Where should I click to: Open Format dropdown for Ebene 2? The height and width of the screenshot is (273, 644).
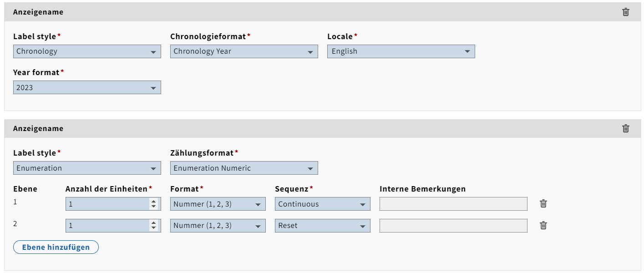(218, 226)
